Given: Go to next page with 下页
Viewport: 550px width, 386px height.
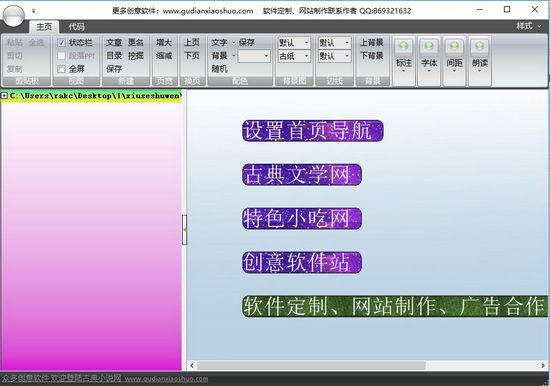Looking at the screenshot, I should tap(192, 55).
